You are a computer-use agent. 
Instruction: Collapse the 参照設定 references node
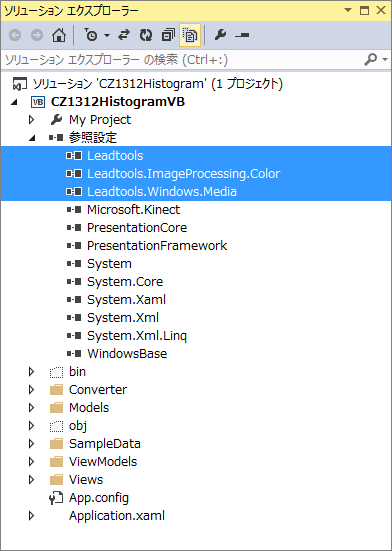point(32,138)
